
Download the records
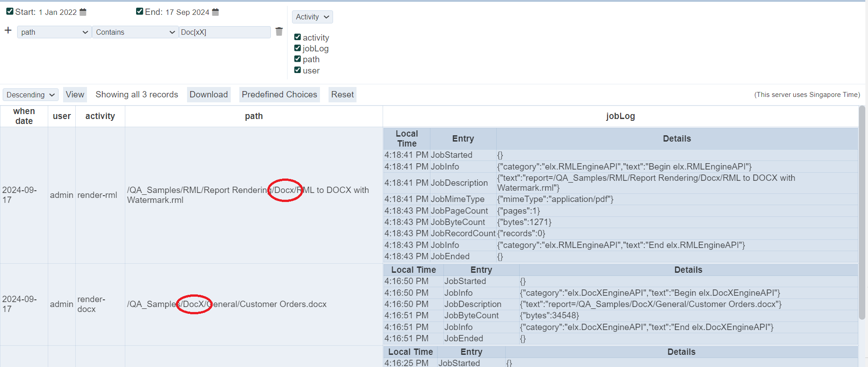tap(209, 95)
